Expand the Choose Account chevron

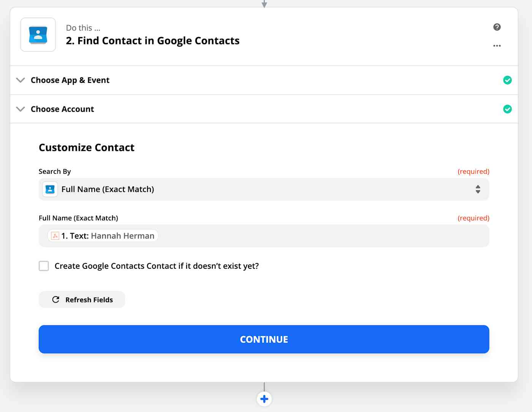(x=21, y=109)
